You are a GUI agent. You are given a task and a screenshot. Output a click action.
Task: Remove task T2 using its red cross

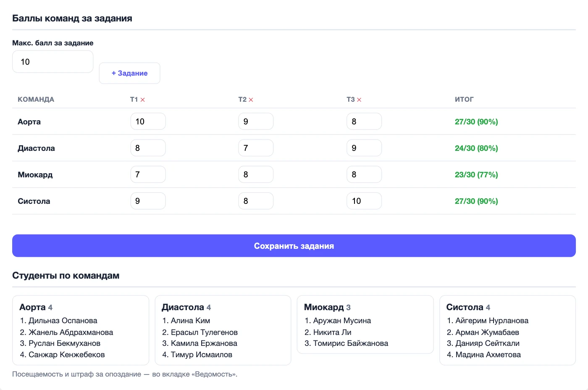coord(251,100)
